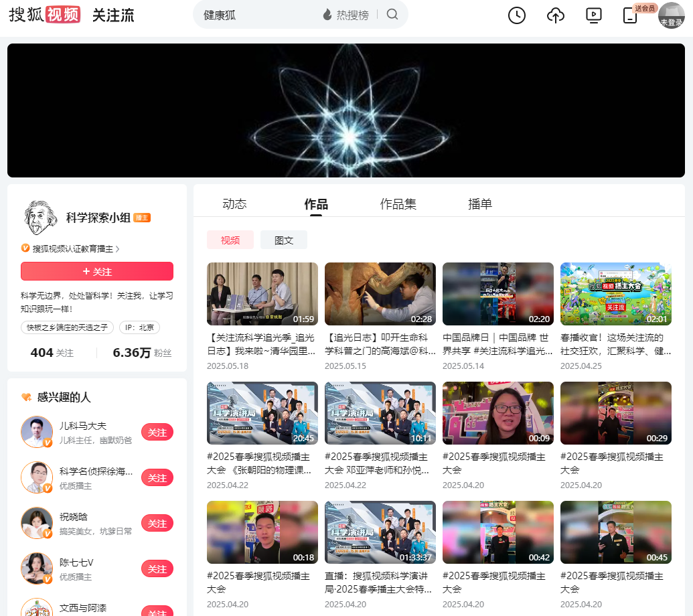Viewport: 693px width, 616px height.
Task: Click the orange 播主 badge
Action: click(142, 218)
